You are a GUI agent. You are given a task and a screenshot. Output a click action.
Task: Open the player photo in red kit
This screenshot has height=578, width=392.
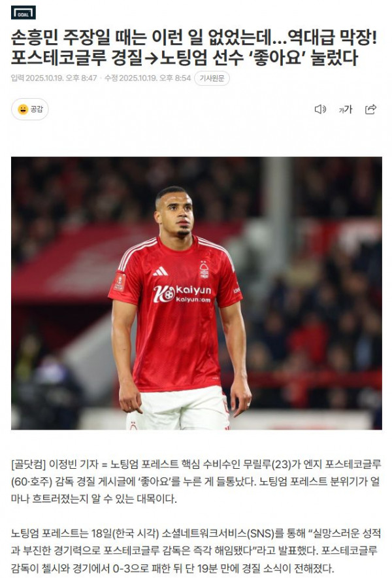tap(197, 293)
